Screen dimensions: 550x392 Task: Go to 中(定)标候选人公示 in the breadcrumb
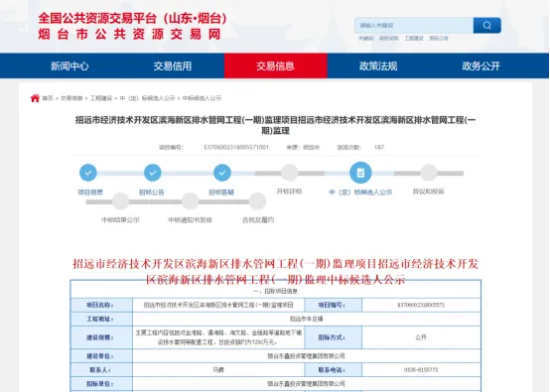click(x=147, y=98)
